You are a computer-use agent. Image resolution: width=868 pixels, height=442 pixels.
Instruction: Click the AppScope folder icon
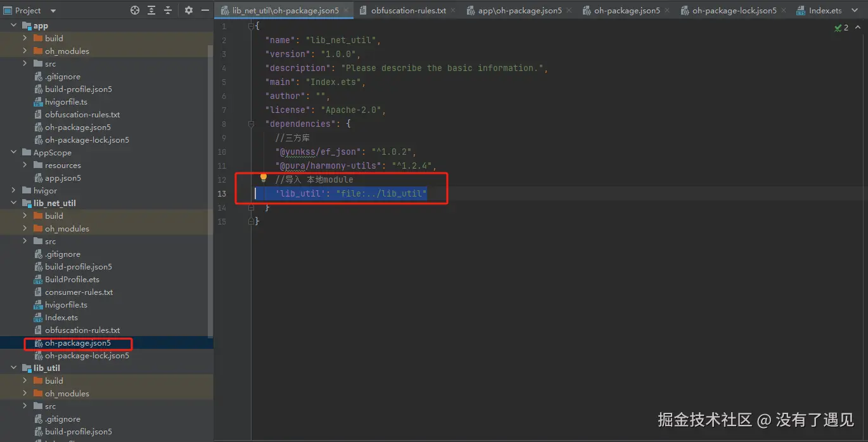pyautogui.click(x=27, y=152)
